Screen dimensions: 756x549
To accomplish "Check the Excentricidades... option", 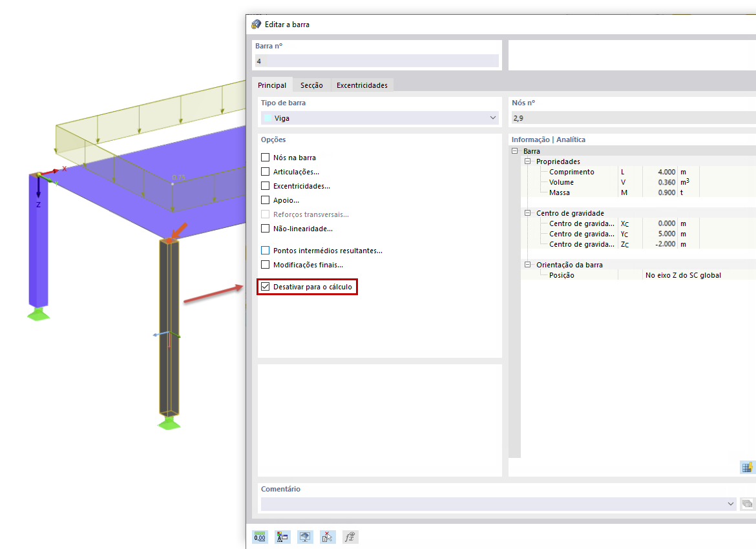I will 265,185.
